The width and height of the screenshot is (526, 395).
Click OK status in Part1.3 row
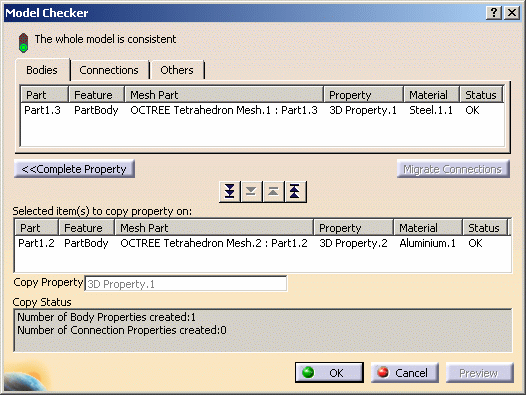point(472,110)
